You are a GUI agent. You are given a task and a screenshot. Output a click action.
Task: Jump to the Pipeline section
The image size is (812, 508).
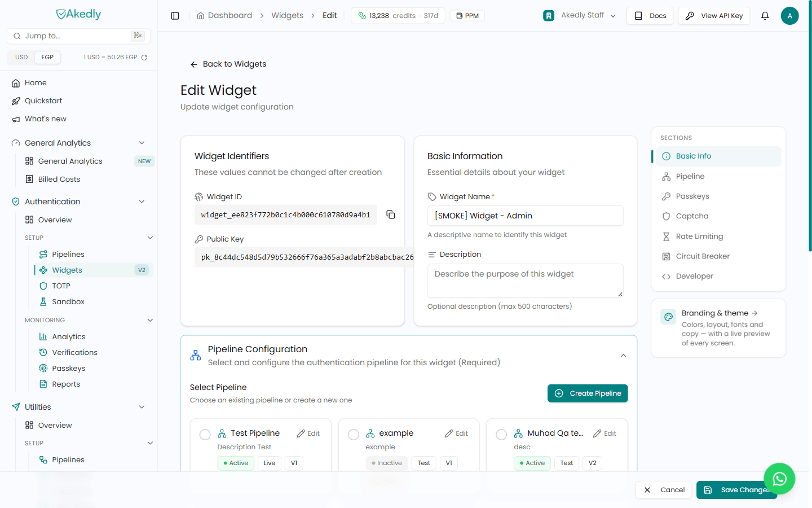pyautogui.click(x=718, y=177)
